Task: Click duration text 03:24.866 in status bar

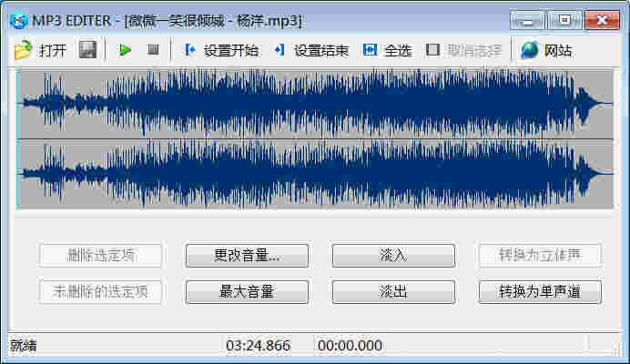Action: (258, 346)
